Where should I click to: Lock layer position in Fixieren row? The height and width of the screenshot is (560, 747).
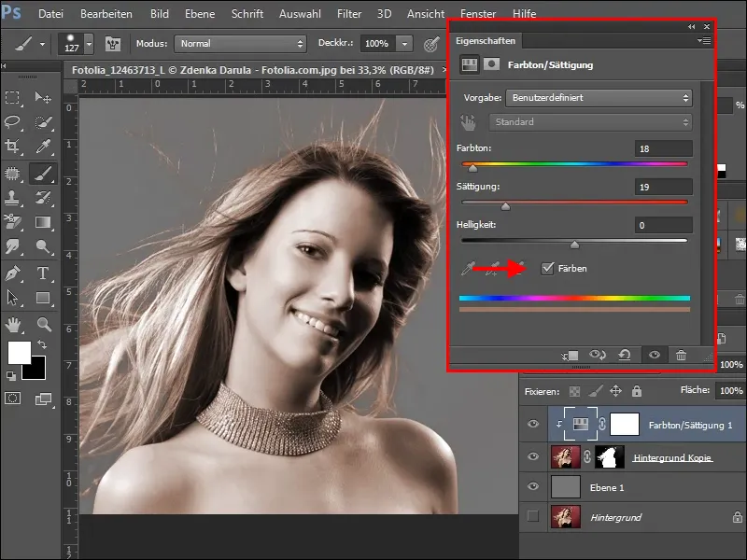point(615,391)
